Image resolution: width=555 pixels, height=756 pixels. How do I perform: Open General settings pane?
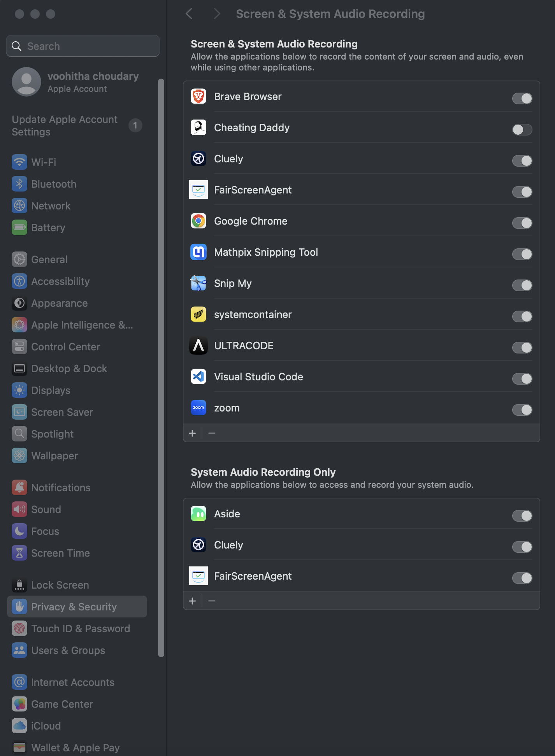click(x=77, y=259)
